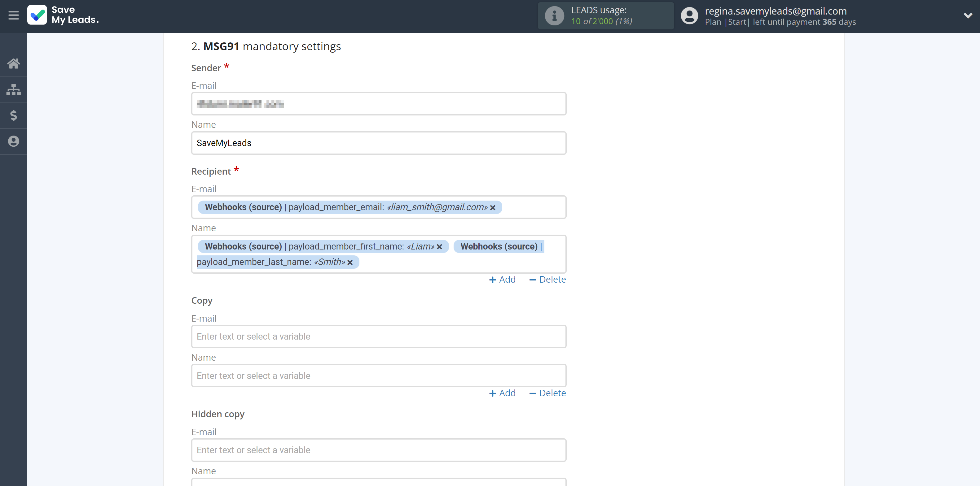The width and height of the screenshot is (980, 486).
Task: Go to the Home sidebar icon
Action: (14, 63)
